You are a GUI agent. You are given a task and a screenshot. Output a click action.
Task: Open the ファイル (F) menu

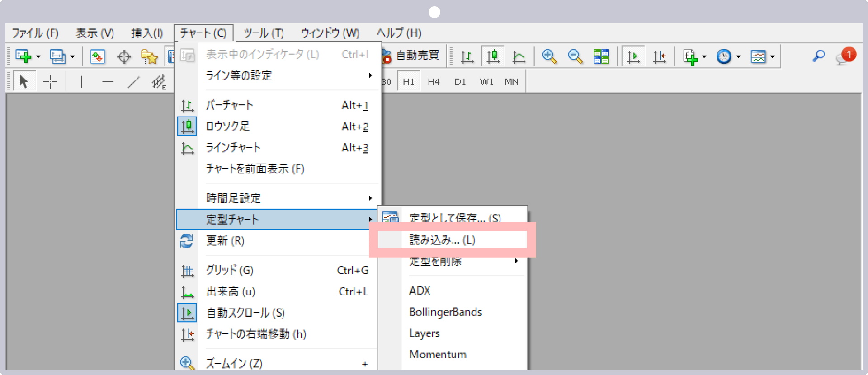[35, 33]
